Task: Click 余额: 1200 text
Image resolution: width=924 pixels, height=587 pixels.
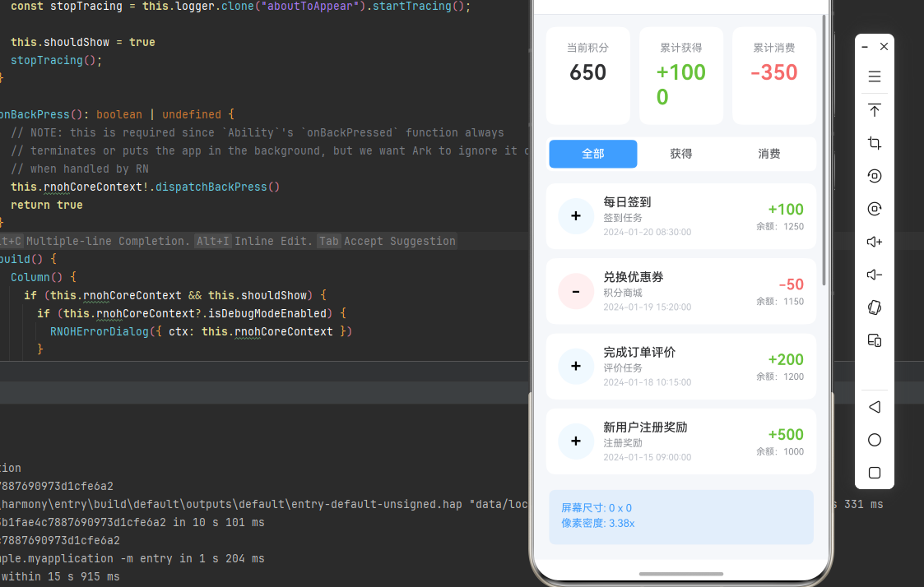Action: click(780, 377)
